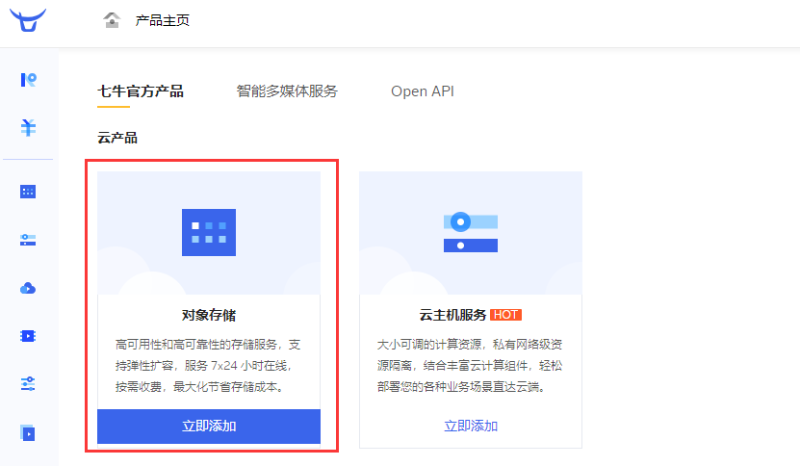This screenshot has height=466, width=800.
Task: Click the 云主机服务 card illustration
Action: point(470,233)
